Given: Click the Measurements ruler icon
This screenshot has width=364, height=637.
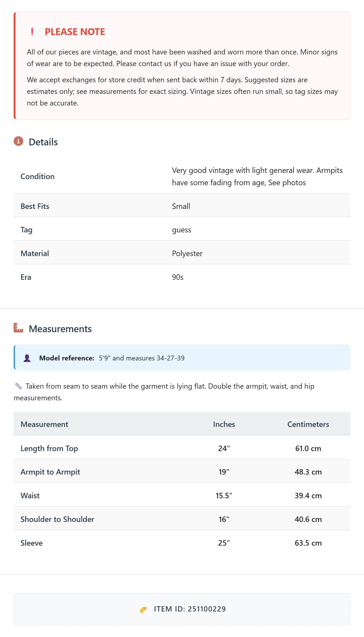Looking at the screenshot, I should click(18, 328).
